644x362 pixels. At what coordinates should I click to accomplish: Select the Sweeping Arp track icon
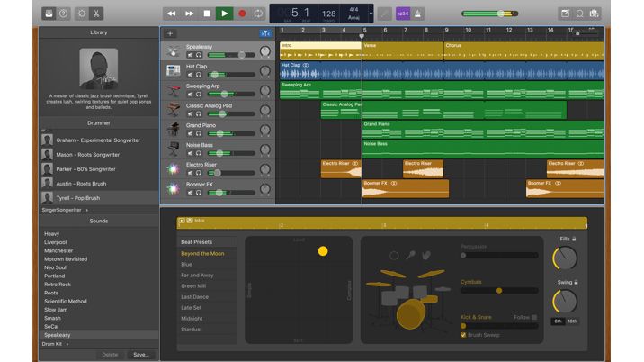[174, 90]
